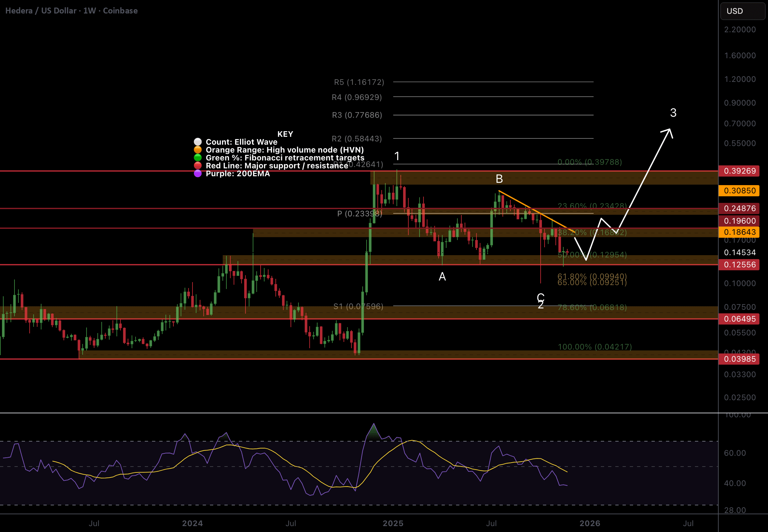The image size is (768, 532).
Task: Select the orange 0.30850 price tag
Action: [x=739, y=191]
